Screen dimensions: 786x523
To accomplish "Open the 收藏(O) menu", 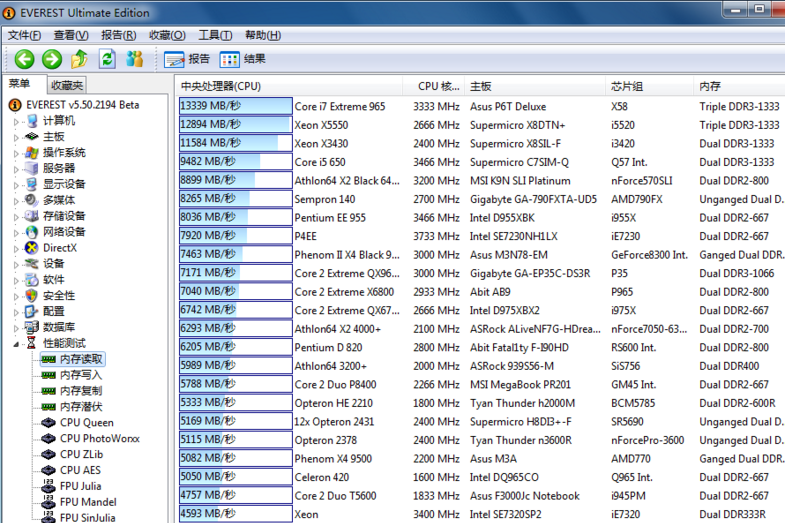I will 167,35.
